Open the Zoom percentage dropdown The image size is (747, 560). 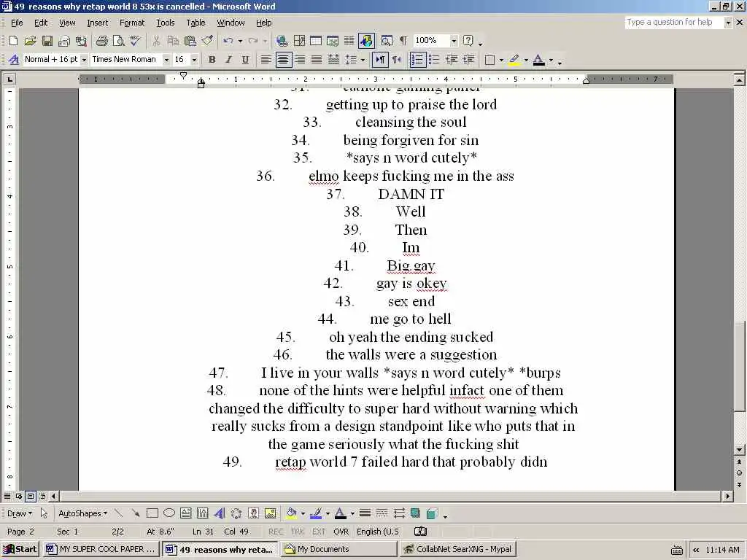click(x=454, y=41)
